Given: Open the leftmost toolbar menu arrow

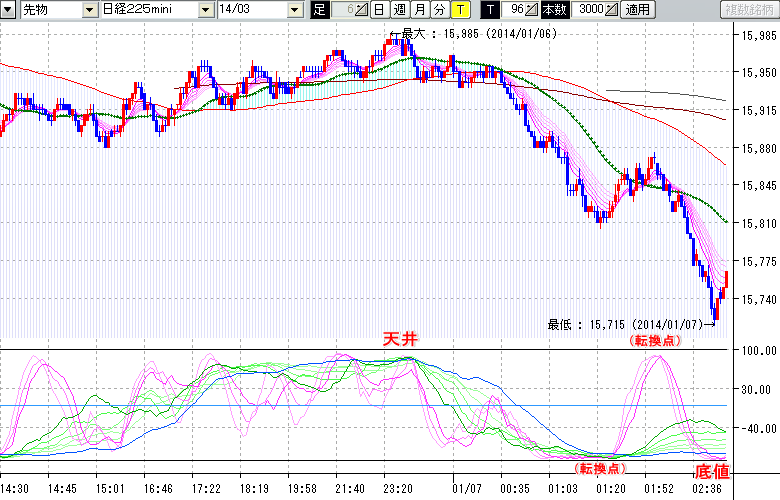Looking at the screenshot, I should click(x=8, y=10).
